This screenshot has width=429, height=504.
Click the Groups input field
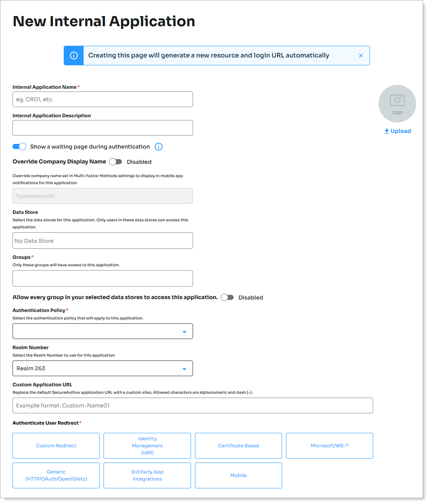tap(103, 278)
